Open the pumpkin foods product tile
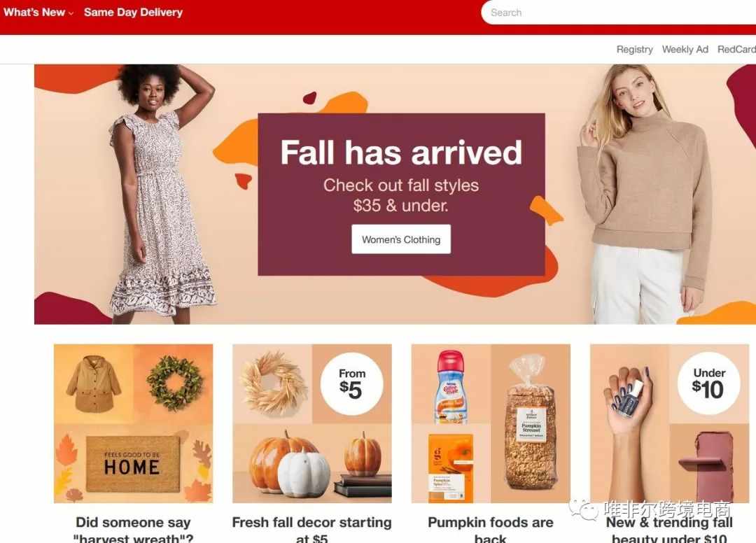756x543 pixels. tap(491, 423)
